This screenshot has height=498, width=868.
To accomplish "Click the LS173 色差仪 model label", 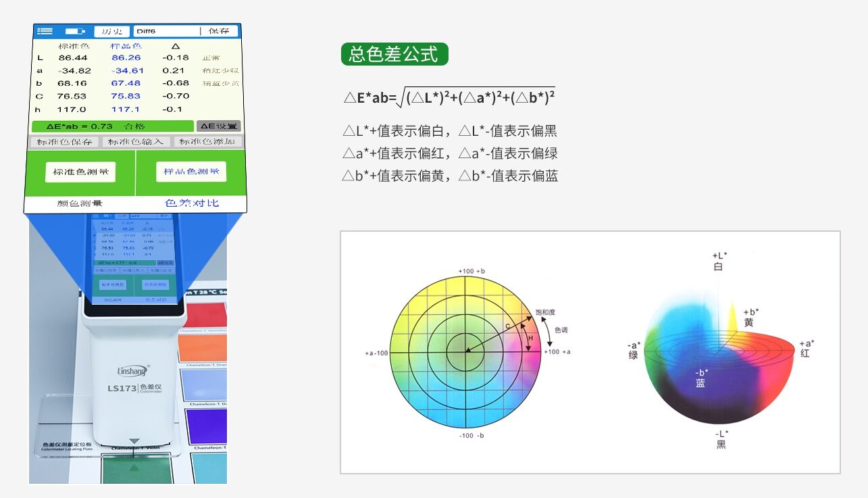I will [x=134, y=389].
